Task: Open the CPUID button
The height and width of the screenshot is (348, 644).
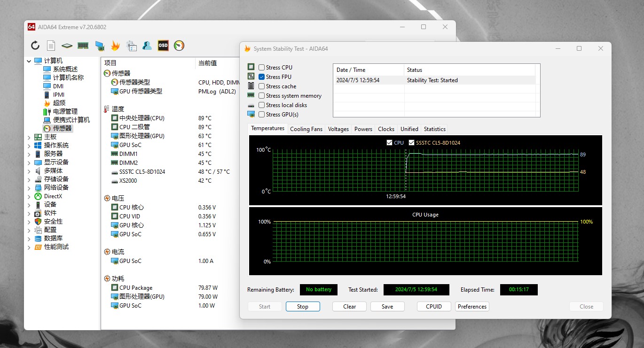Action: (x=433, y=307)
